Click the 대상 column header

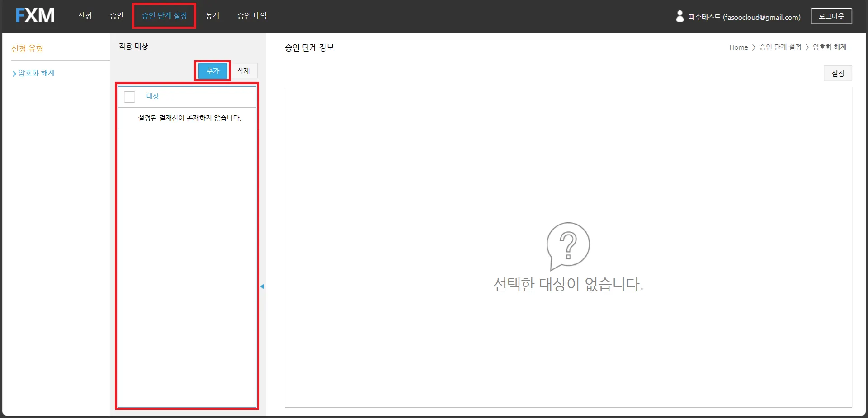[x=152, y=96]
